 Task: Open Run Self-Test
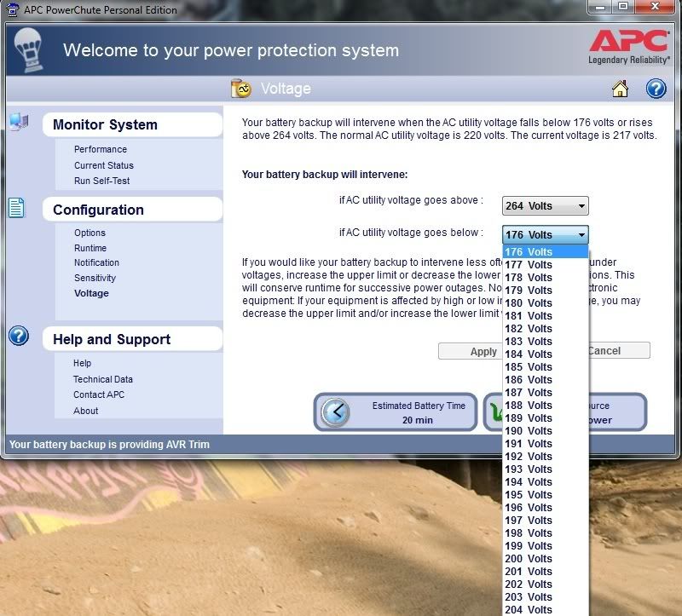tap(101, 181)
